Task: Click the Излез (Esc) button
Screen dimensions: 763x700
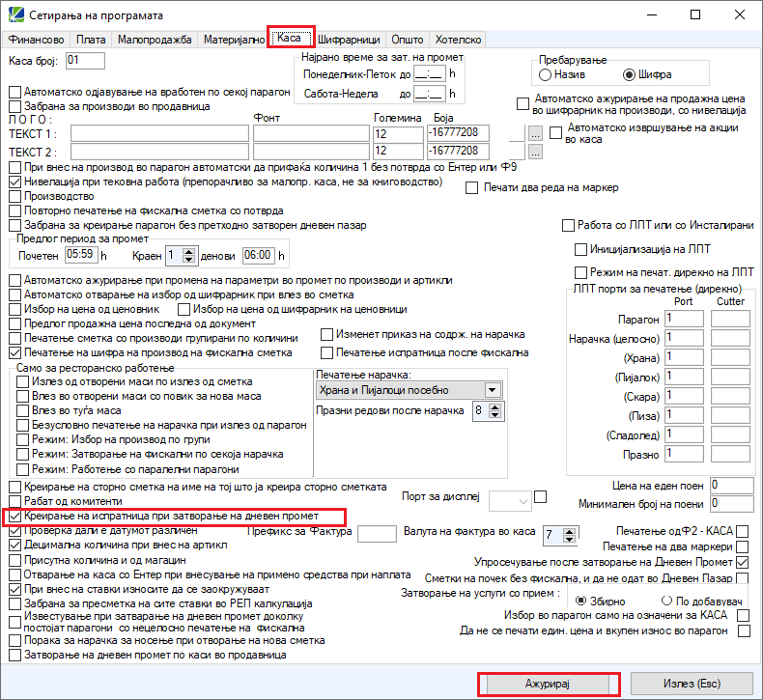Action: pyautogui.click(x=692, y=684)
